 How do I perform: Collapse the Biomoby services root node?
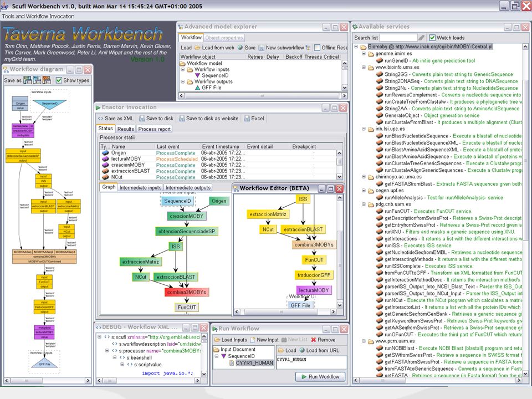(356, 47)
